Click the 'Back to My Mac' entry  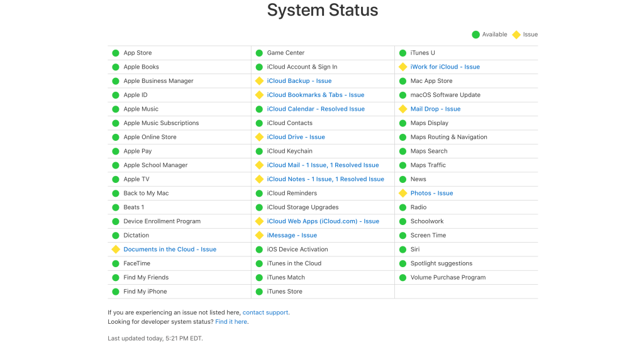(x=146, y=193)
